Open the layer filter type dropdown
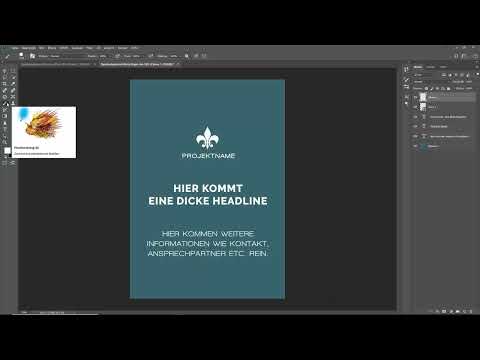Image resolution: width=480 pixels, height=360 pixels. (427, 75)
